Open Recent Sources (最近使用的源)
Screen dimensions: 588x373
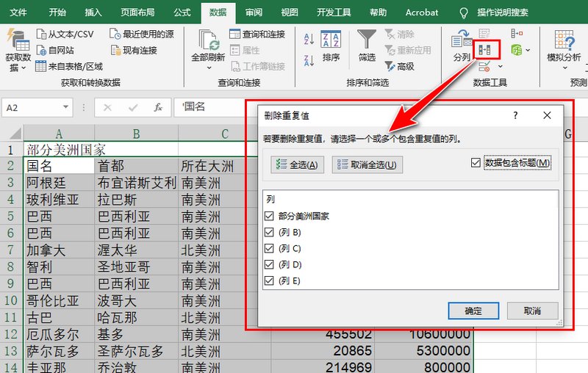pos(142,34)
